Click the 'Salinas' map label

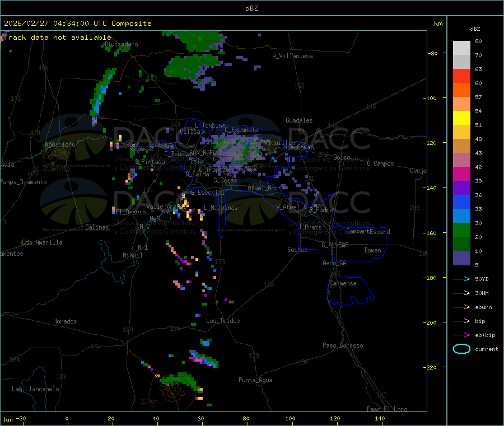coord(97,227)
